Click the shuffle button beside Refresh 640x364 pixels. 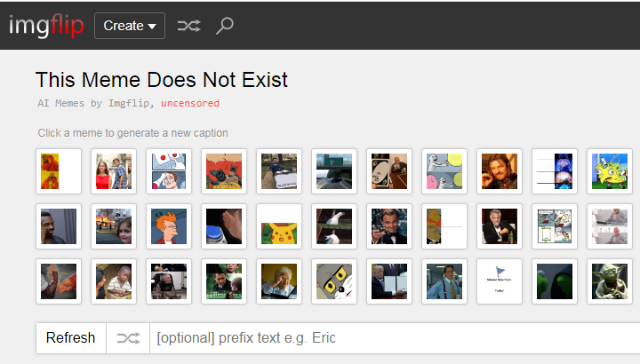click(128, 338)
